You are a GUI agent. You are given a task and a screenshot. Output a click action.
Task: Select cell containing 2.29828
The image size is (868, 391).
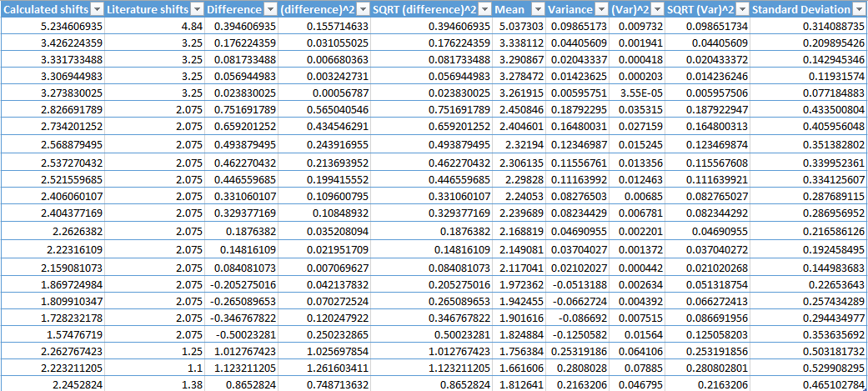click(x=519, y=179)
